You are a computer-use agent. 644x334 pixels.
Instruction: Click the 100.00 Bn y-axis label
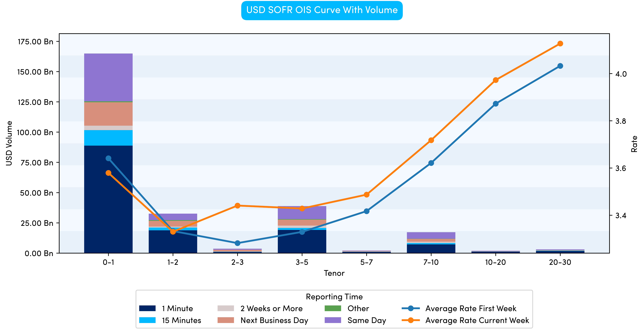[x=35, y=132]
